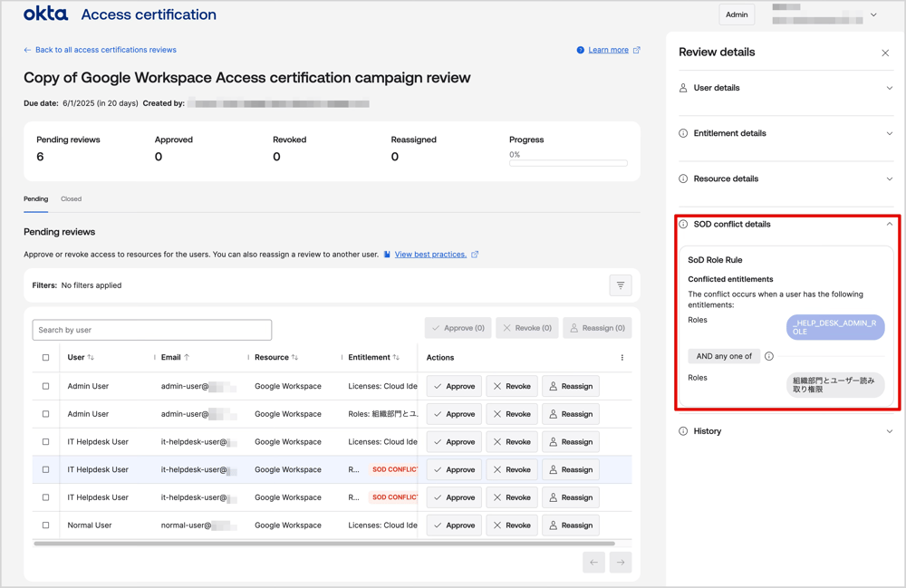Collapse the SOD conflict details section chevron
This screenshot has height=588, width=906.
pyautogui.click(x=890, y=224)
